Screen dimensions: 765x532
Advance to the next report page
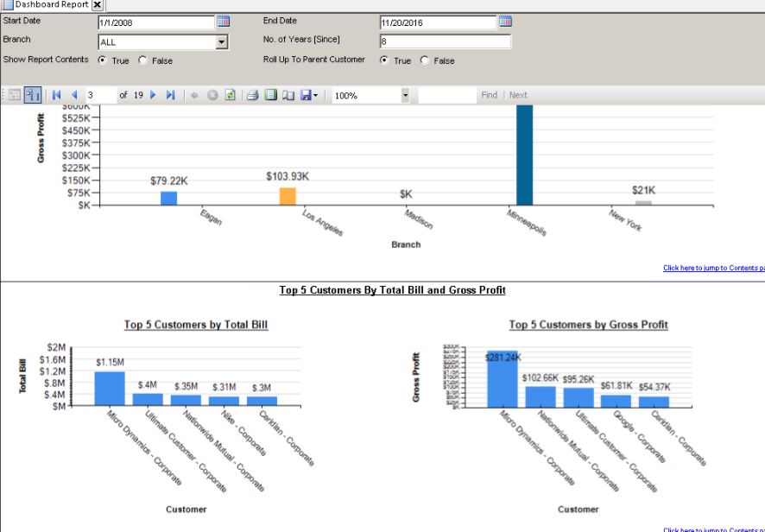(x=153, y=95)
